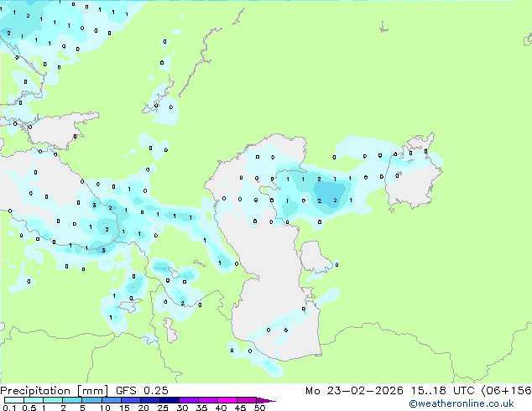Select the legend swatch for 40–45 mm

click(227, 400)
